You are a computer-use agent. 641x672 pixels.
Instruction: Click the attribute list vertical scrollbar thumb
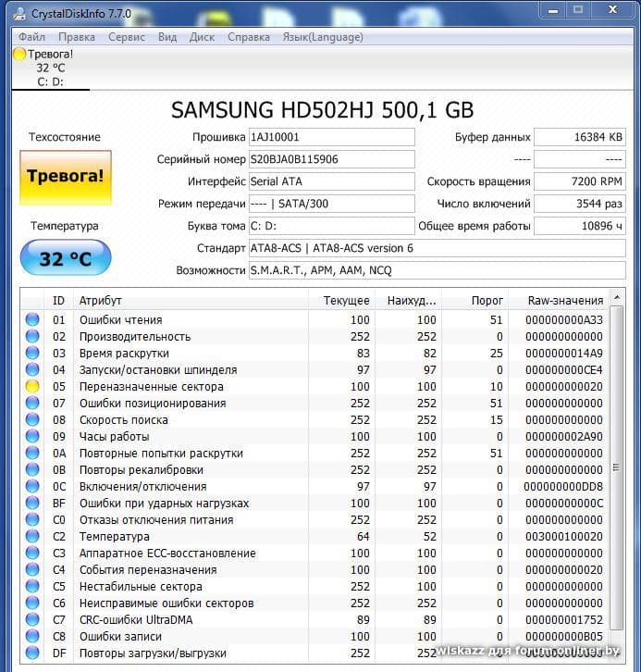(x=617, y=467)
